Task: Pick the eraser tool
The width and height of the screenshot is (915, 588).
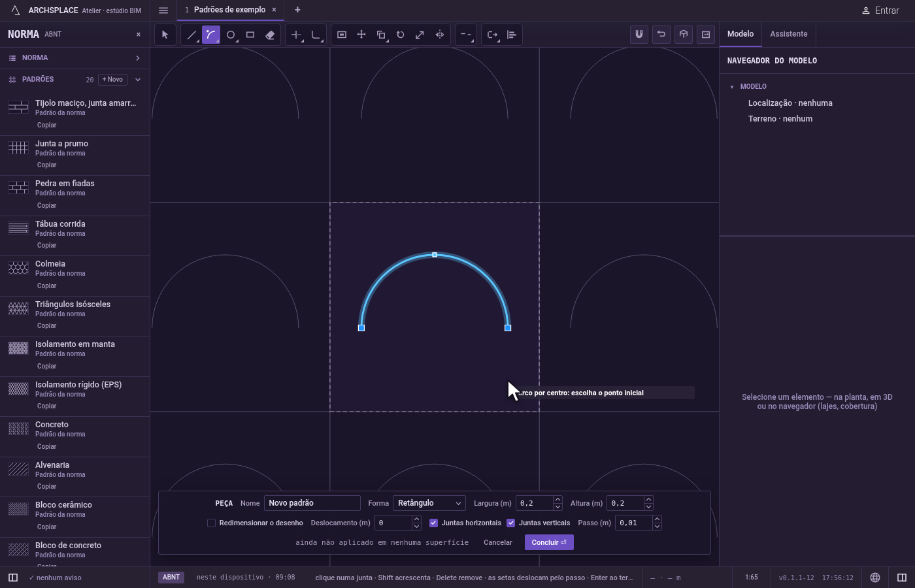Action: tap(270, 35)
